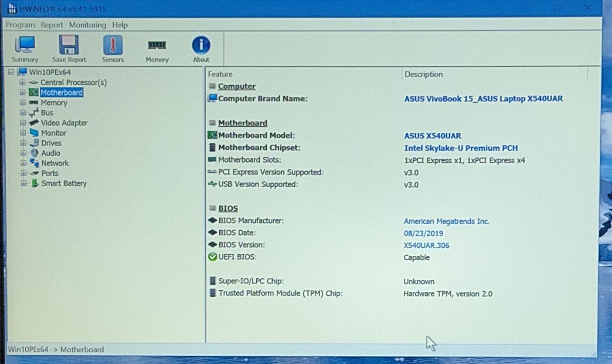Click the Hardware TPM, version 2.0 value
Viewport: 612px width, 364px height.
(x=448, y=294)
